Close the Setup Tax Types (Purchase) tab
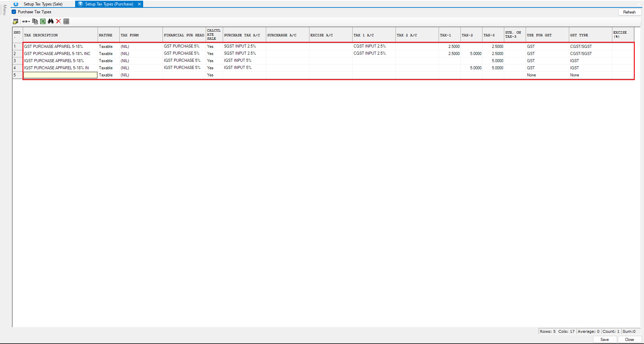 pos(139,4)
